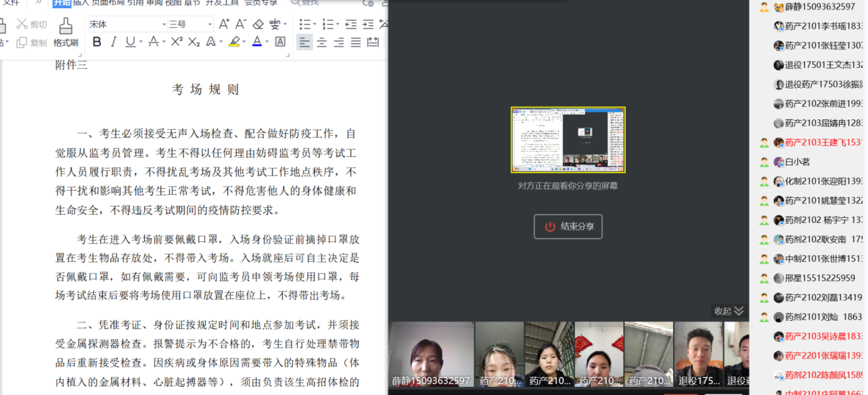868x395 pixels.
Task: Toggle italic text formatting
Action: tap(114, 42)
